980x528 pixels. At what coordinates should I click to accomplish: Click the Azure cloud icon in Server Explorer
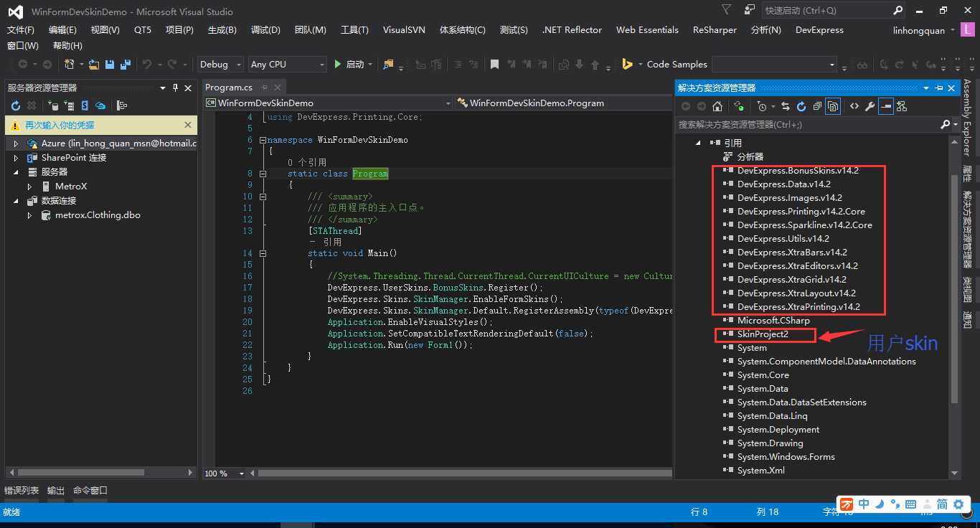click(100, 105)
